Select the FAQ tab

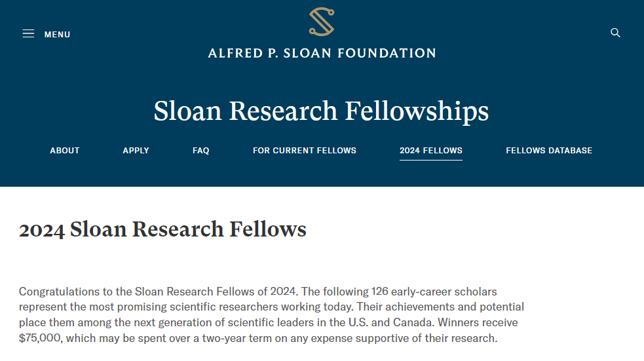coord(201,150)
